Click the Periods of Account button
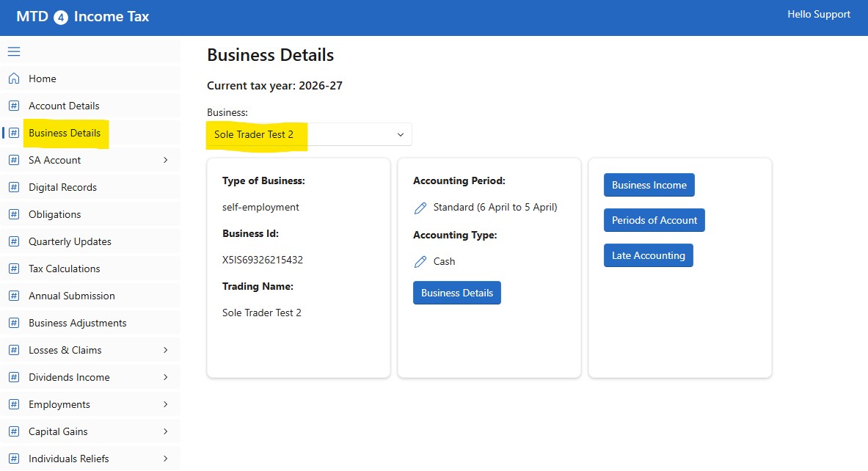The height and width of the screenshot is (471, 868). pyautogui.click(x=654, y=220)
